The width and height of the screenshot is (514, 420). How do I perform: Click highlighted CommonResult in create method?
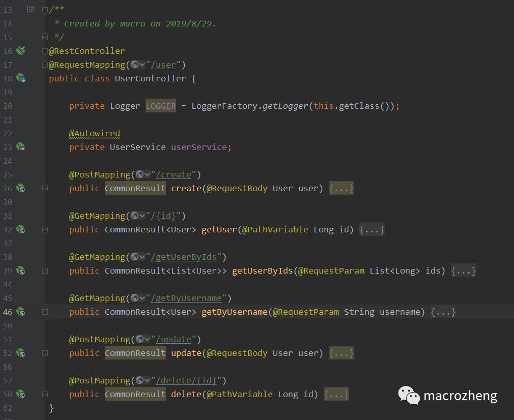(x=135, y=188)
